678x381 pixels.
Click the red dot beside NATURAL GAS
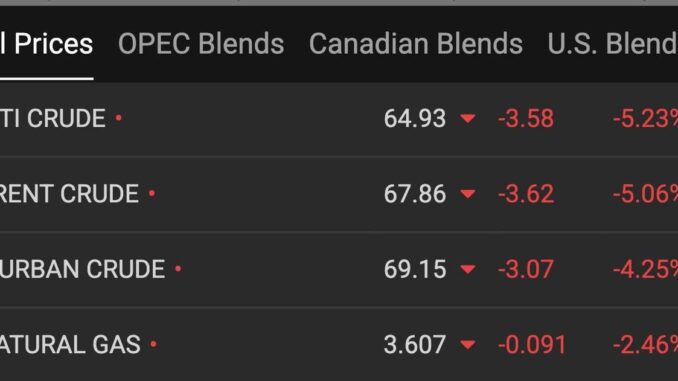click(154, 344)
